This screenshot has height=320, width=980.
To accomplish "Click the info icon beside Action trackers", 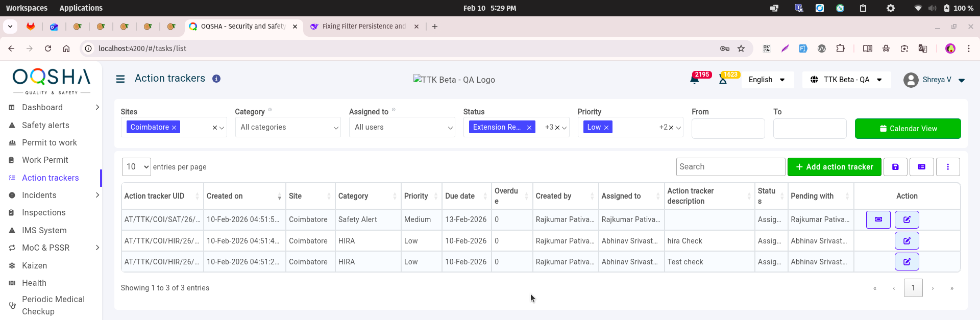I will click(216, 79).
